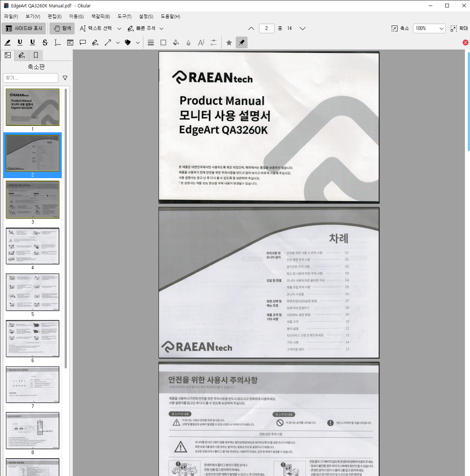Open advanced annotation settings sliders
Image resolution: width=470 pixels, height=476 pixels.
(x=214, y=42)
